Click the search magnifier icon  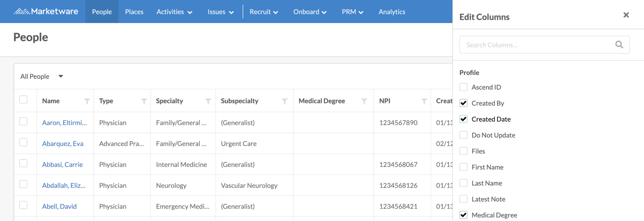[x=619, y=45]
